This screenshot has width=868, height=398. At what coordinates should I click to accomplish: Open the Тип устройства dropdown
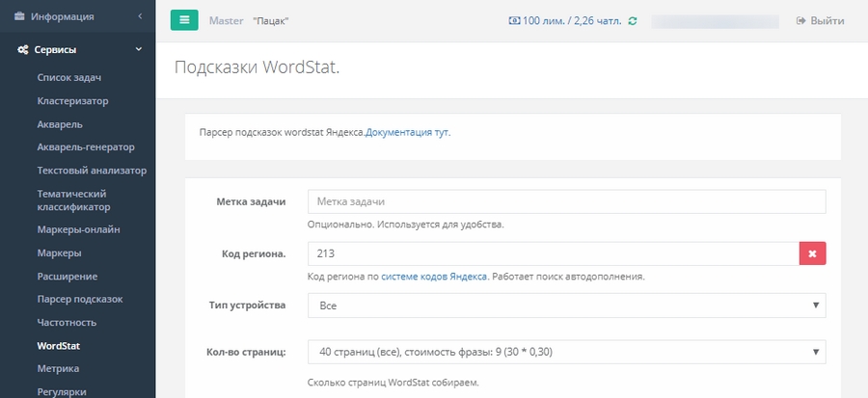tap(567, 305)
